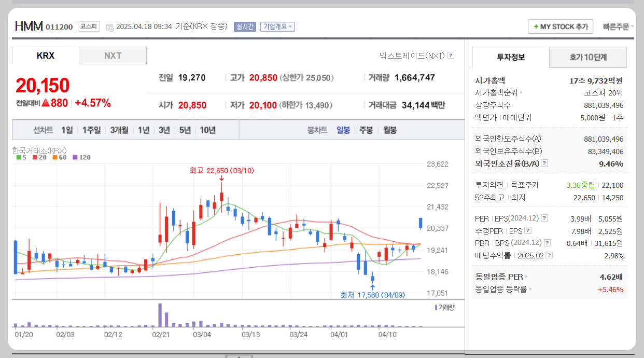Viewport: 644px width, 358px height.
Task: Click the clock icon beside the 2025.04.18 timestamp
Action: 110,27
